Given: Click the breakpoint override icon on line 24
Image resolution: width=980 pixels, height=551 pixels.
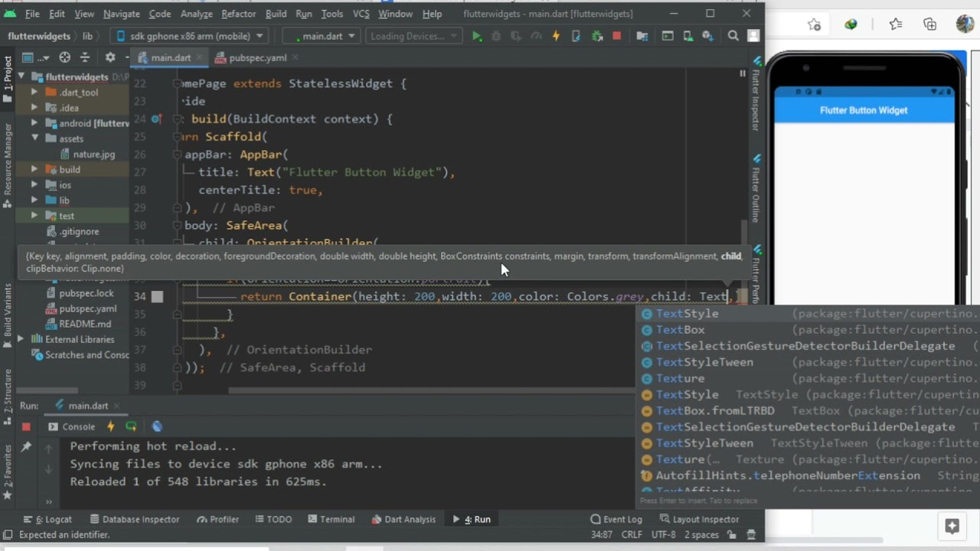Looking at the screenshot, I should tap(156, 119).
